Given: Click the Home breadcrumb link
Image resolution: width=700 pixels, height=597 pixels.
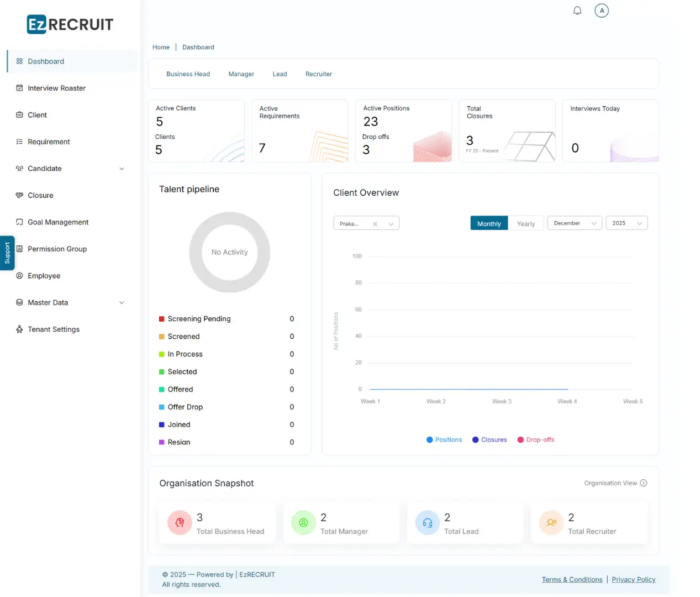Looking at the screenshot, I should click(161, 47).
